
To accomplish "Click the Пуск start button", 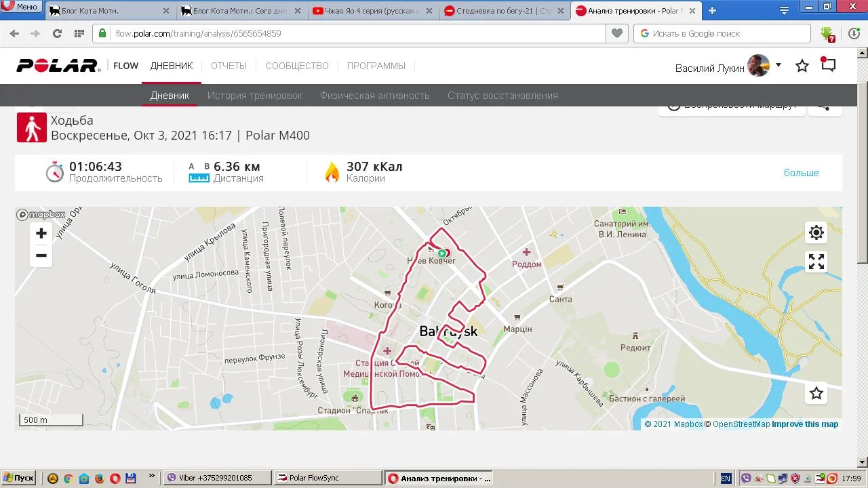I will (x=18, y=478).
